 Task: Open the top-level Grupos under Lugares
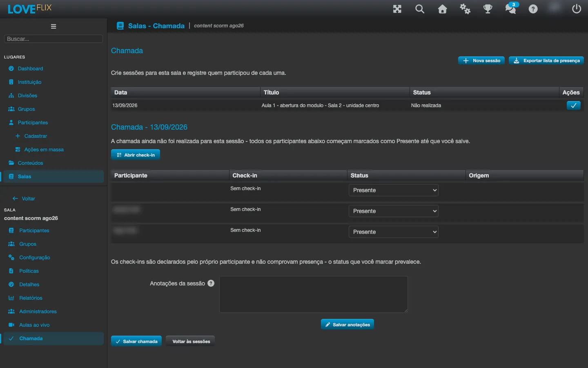pyautogui.click(x=26, y=109)
